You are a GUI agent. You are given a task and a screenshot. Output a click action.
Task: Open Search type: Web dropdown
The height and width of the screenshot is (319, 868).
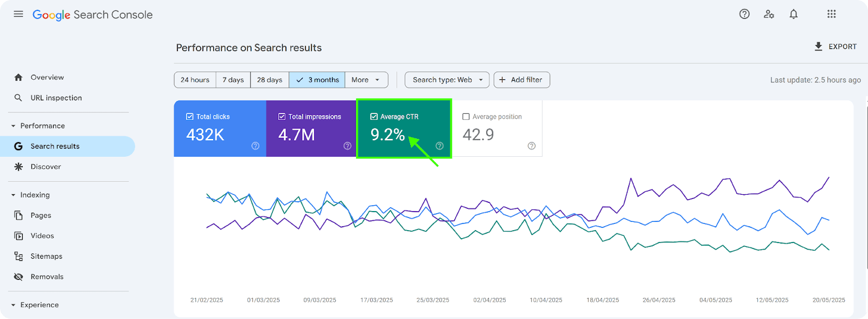click(x=447, y=80)
